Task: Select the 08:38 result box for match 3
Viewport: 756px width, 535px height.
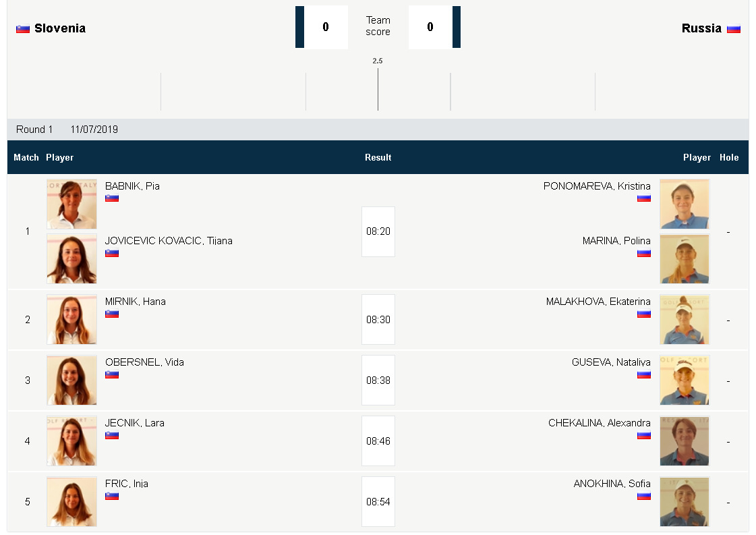Action: (378, 381)
